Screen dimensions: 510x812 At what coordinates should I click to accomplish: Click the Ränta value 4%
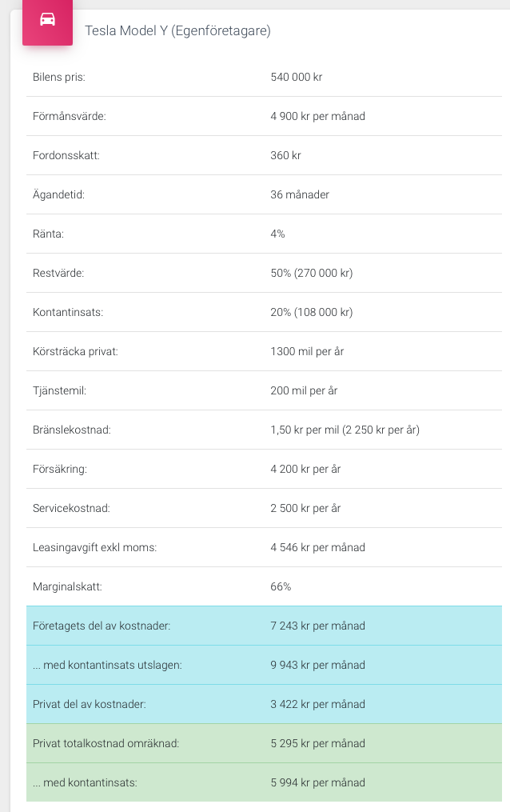(x=277, y=234)
